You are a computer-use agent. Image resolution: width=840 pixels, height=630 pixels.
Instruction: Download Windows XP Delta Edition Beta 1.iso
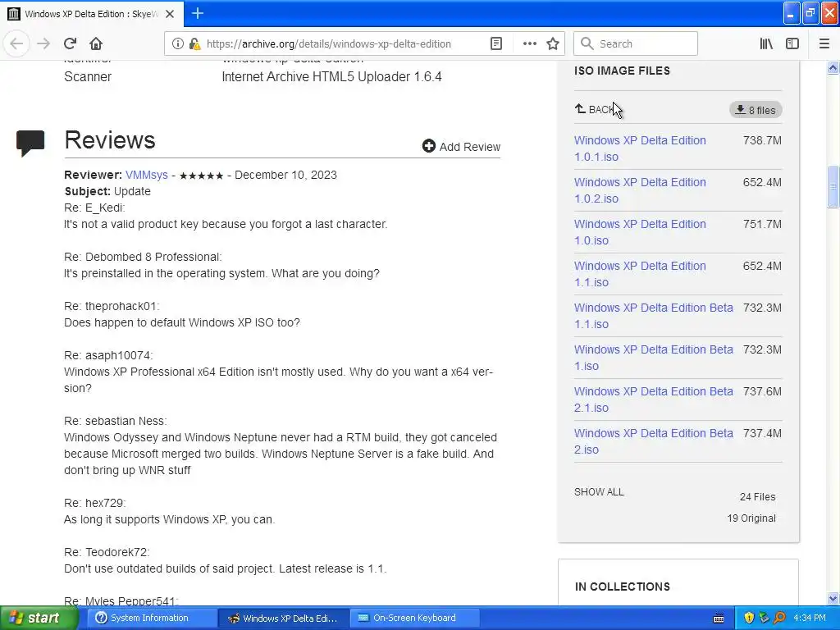(x=653, y=358)
